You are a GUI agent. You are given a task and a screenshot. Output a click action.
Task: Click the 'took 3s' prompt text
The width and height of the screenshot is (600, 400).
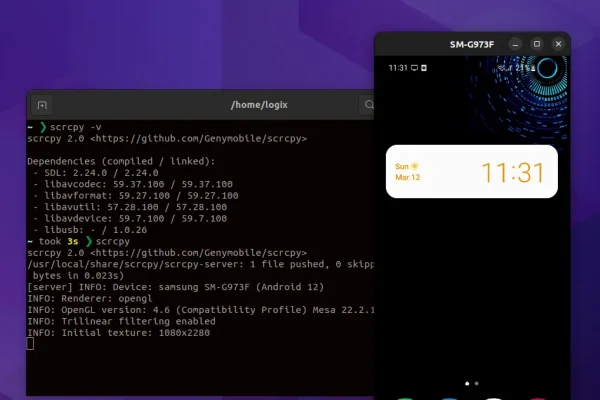[58, 242]
